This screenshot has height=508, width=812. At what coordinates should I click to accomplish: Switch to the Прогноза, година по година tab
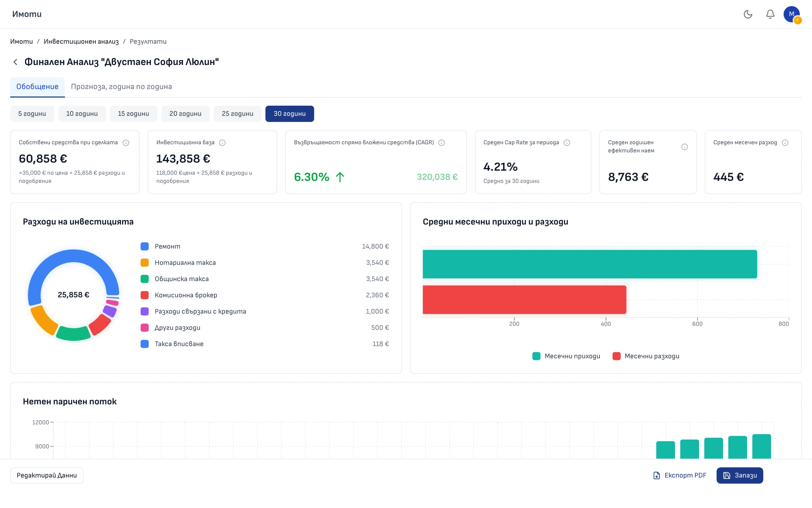121,87
